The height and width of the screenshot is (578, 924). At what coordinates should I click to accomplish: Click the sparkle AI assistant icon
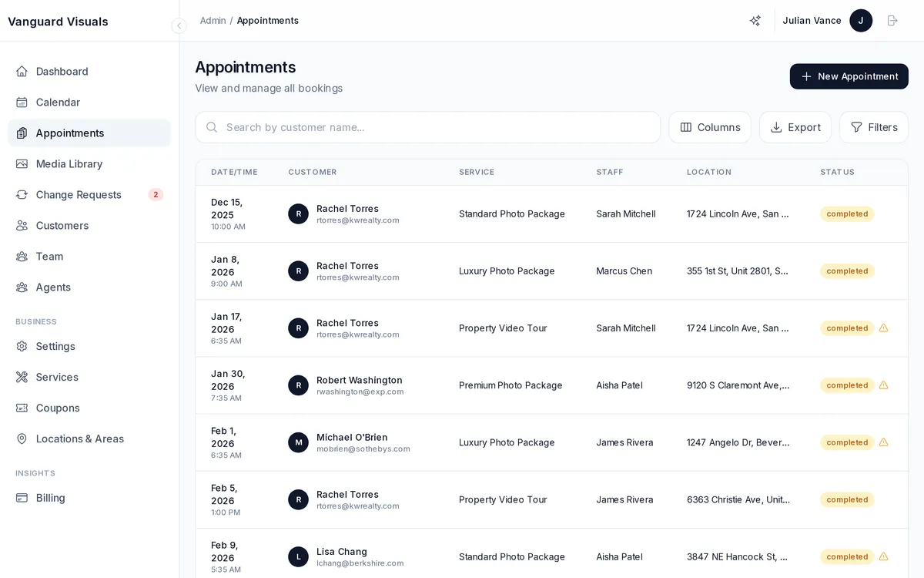click(755, 21)
